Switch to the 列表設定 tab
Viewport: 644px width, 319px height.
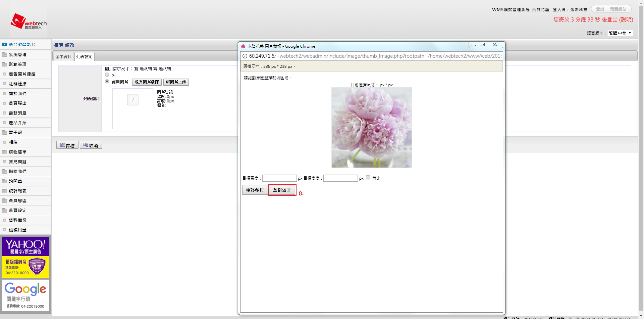(84, 56)
